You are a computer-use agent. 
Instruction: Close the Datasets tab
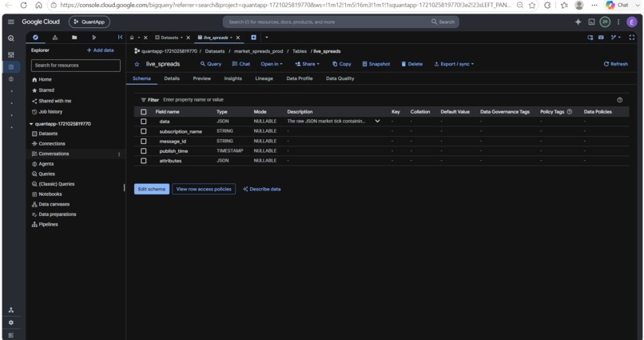[x=188, y=38]
